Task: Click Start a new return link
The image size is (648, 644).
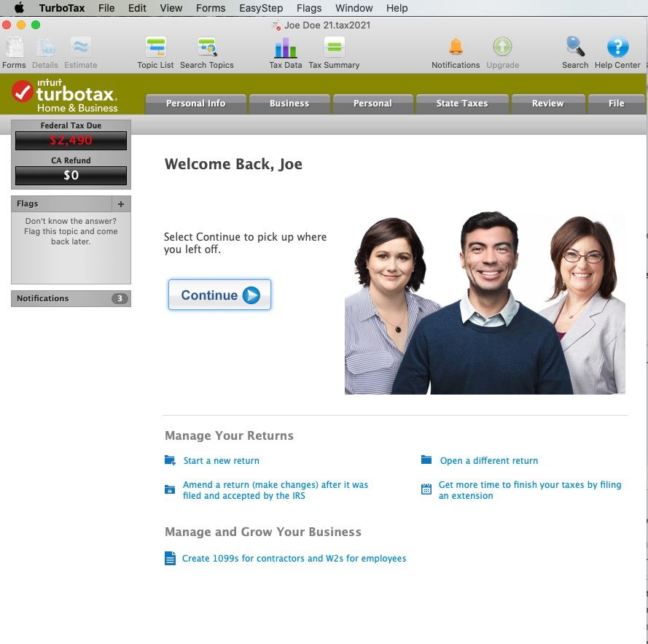Action: point(221,460)
